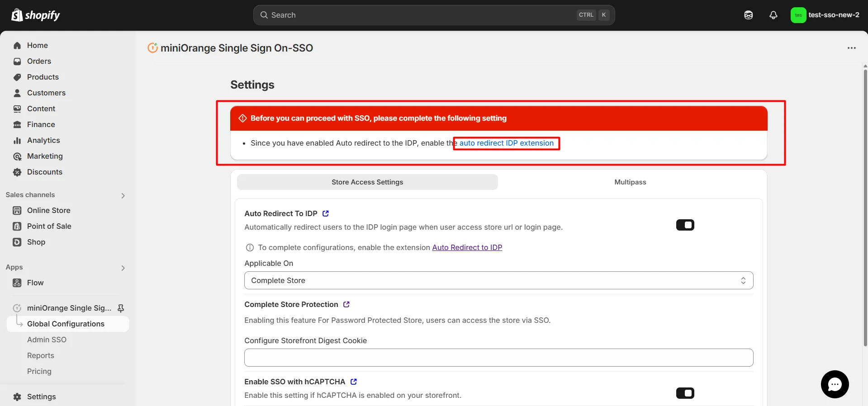The width and height of the screenshot is (868, 406).
Task: Click the Customers person icon
Action: tap(17, 93)
